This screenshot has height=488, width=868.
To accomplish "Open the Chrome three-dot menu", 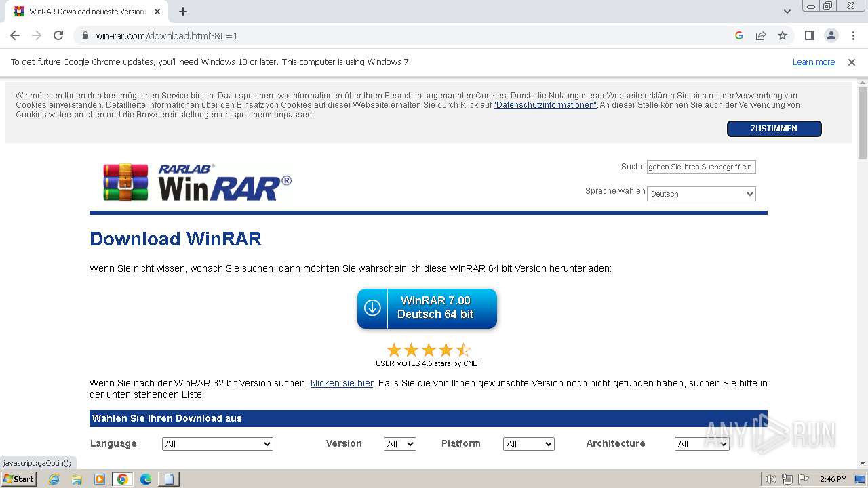I will pos(852,35).
